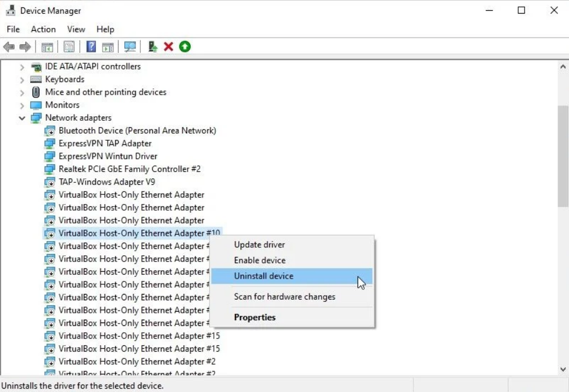Collapse the Network adapters category
The height and width of the screenshot is (392, 569).
pyautogui.click(x=22, y=117)
